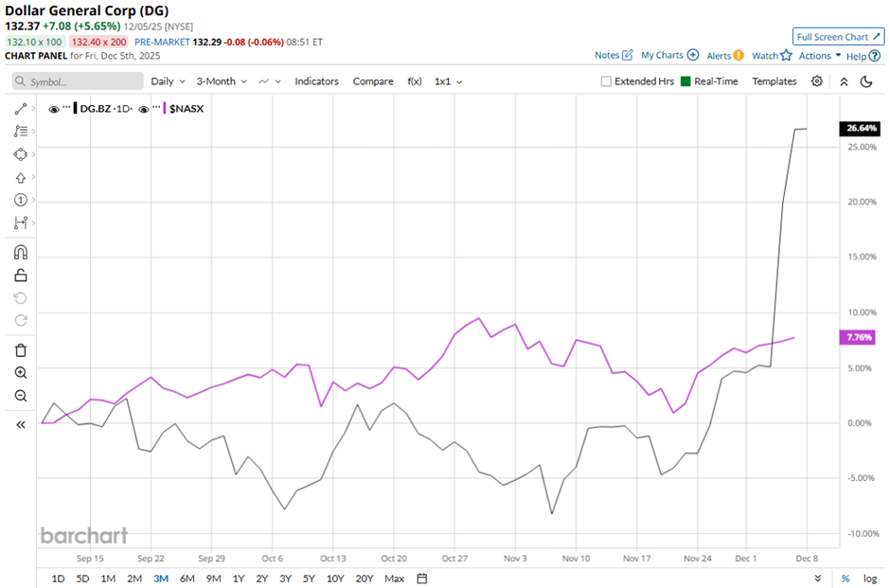Open the chart type line dropdown

point(270,81)
